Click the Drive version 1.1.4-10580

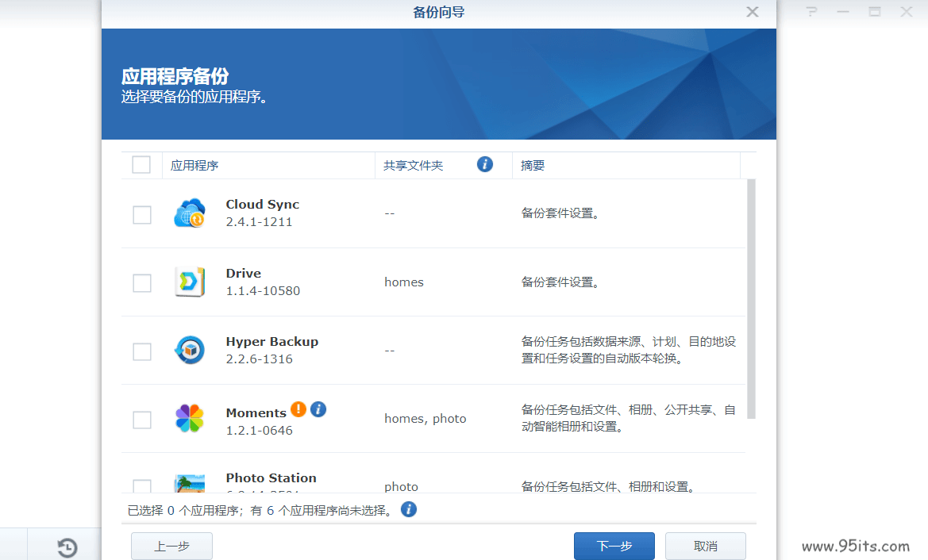(x=263, y=291)
